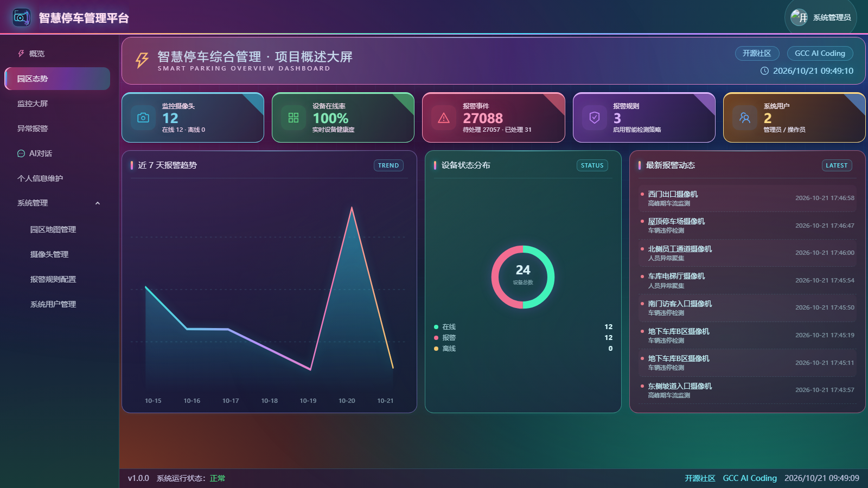Open 摄像头管理 submenu item
Viewport: 868px width, 488px height.
[57, 254]
